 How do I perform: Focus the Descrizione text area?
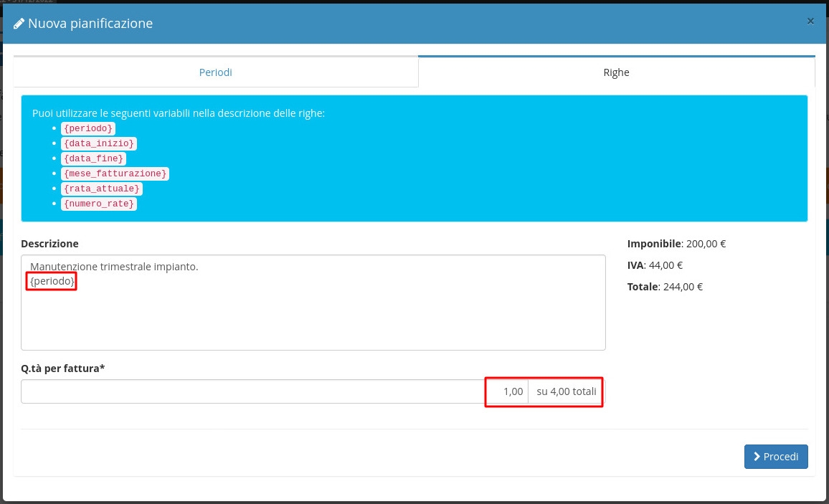(313, 315)
